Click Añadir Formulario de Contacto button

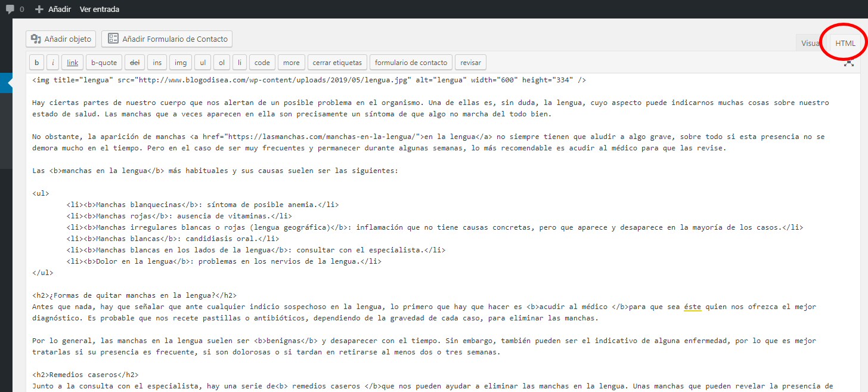167,39
